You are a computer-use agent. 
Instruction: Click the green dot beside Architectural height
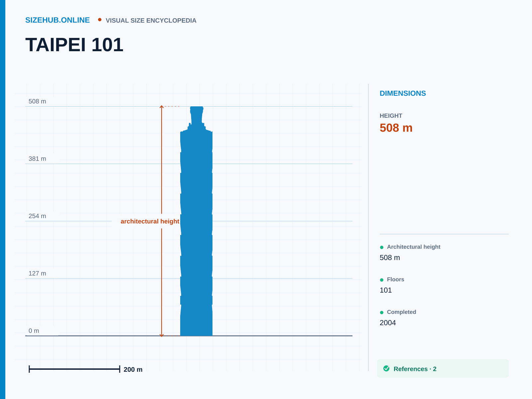click(382, 247)
